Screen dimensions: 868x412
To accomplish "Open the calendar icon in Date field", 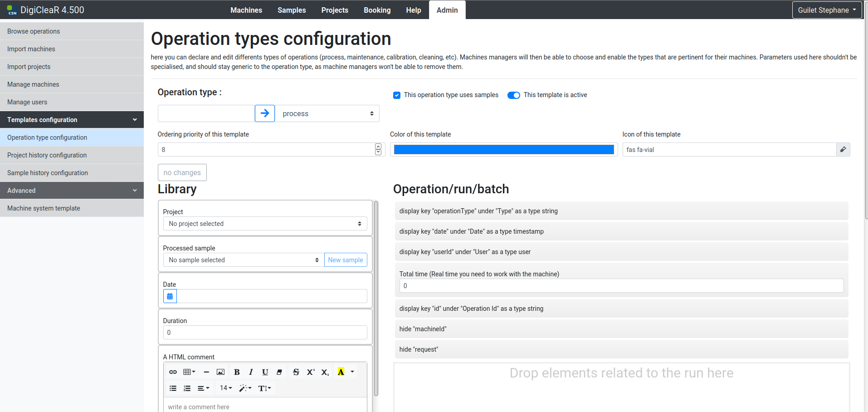I will [170, 296].
